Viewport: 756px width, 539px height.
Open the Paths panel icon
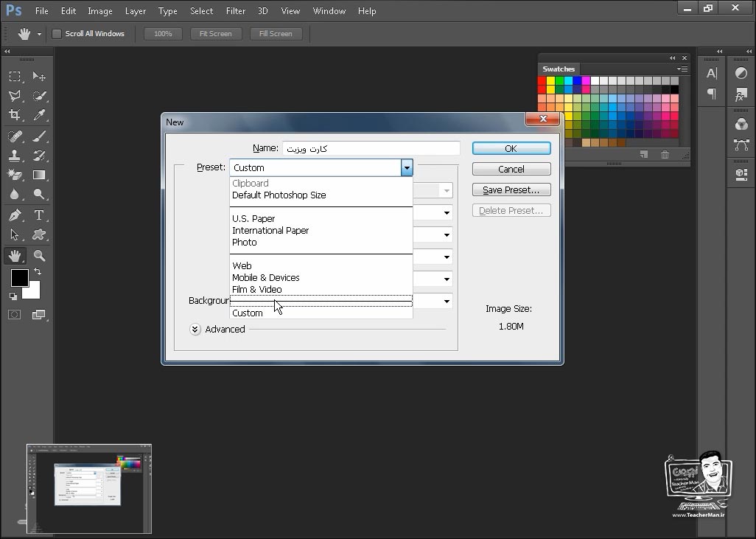(741, 145)
